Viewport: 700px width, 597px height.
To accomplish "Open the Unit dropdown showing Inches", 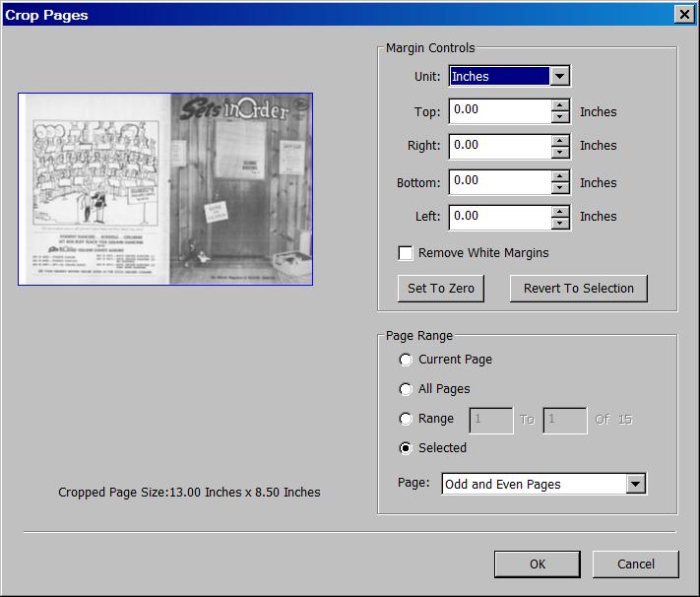I will pos(509,76).
